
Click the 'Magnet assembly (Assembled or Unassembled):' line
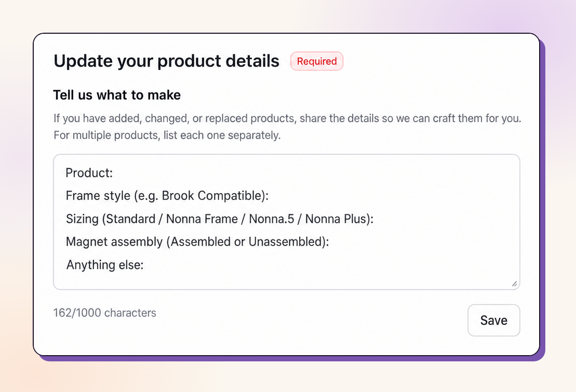(197, 242)
